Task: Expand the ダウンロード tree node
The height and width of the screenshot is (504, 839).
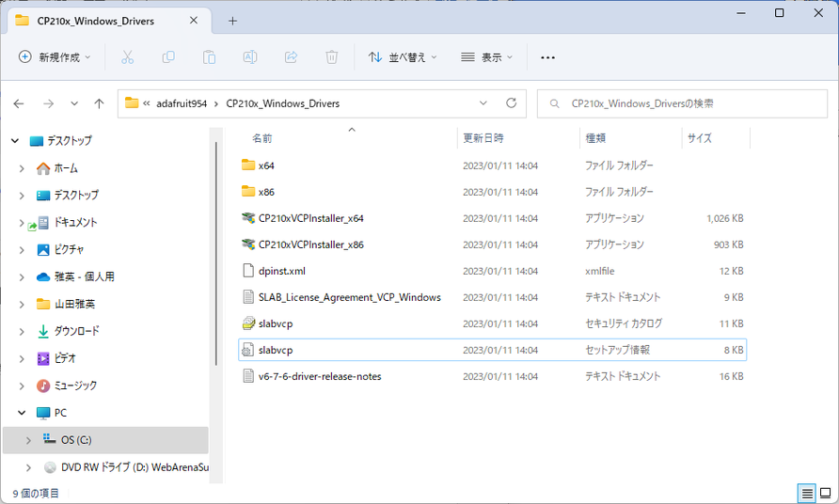Action: [x=22, y=332]
